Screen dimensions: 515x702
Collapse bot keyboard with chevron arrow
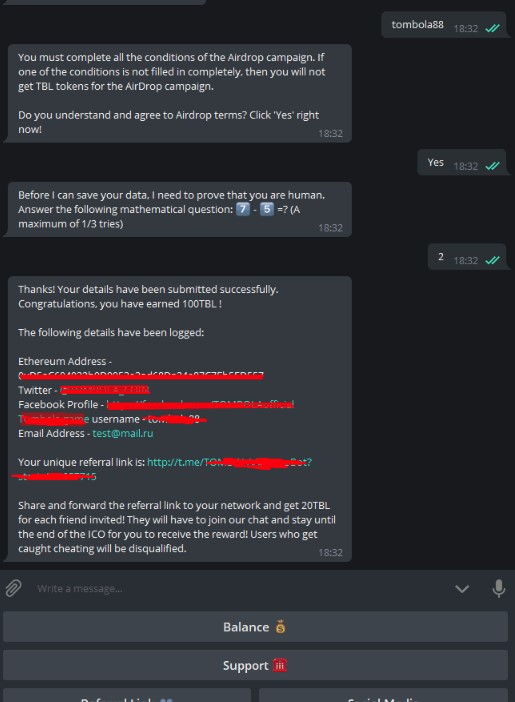click(x=462, y=589)
